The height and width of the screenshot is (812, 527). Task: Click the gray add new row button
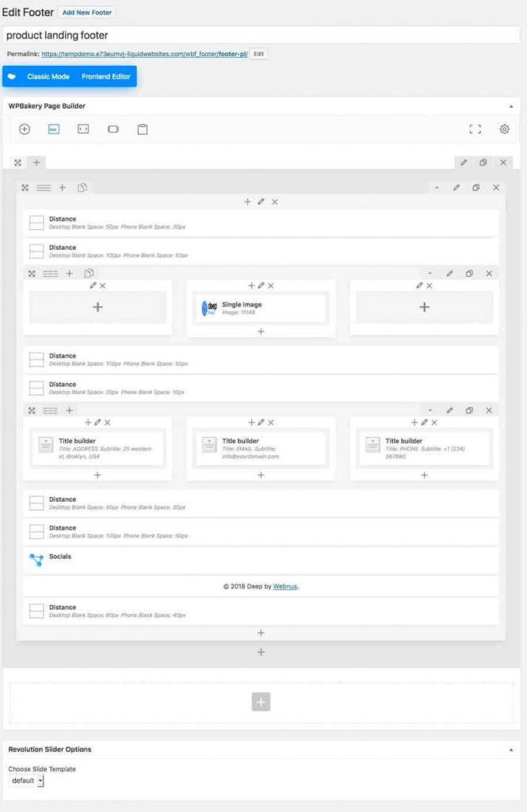(x=261, y=703)
